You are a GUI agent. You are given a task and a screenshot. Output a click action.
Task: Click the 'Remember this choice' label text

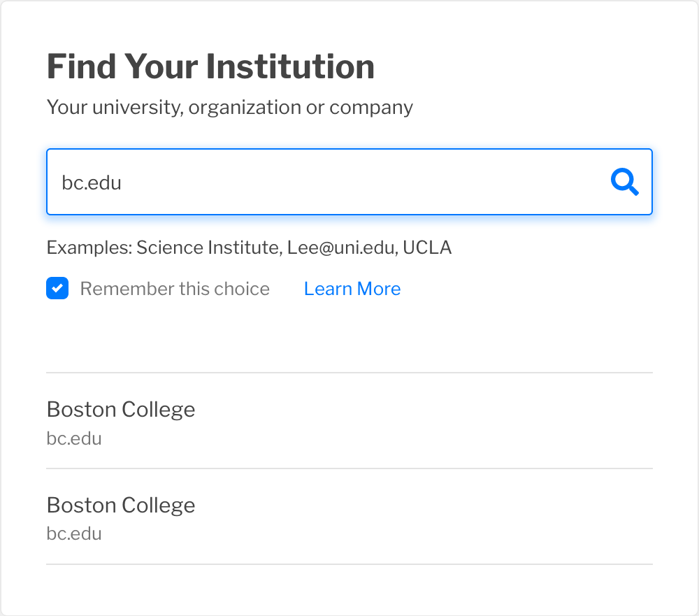[x=175, y=289]
